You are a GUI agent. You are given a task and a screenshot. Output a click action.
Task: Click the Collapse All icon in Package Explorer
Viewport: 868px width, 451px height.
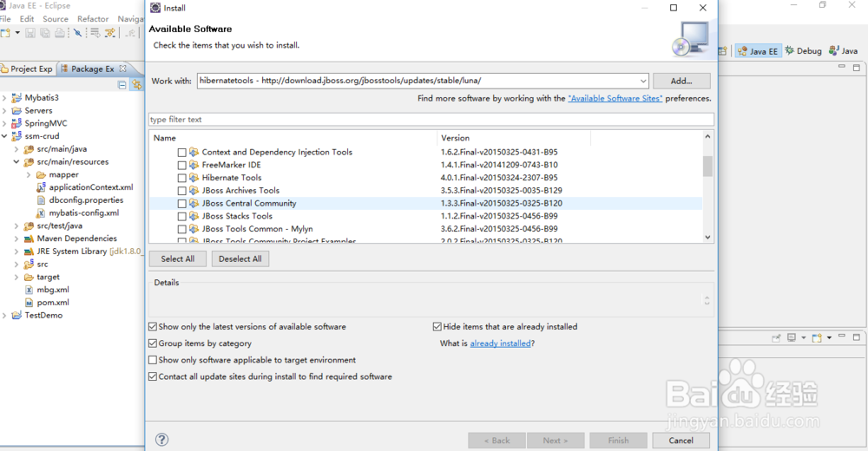(x=122, y=85)
